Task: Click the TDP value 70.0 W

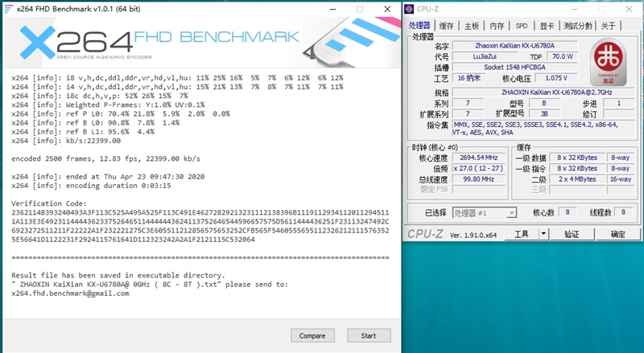Action: click(x=562, y=56)
